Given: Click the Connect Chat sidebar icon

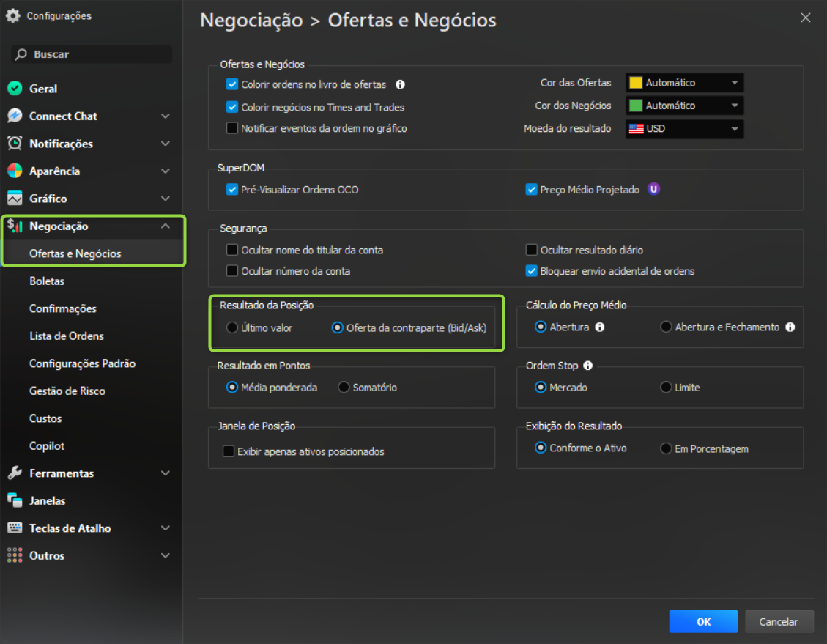Looking at the screenshot, I should point(15,116).
